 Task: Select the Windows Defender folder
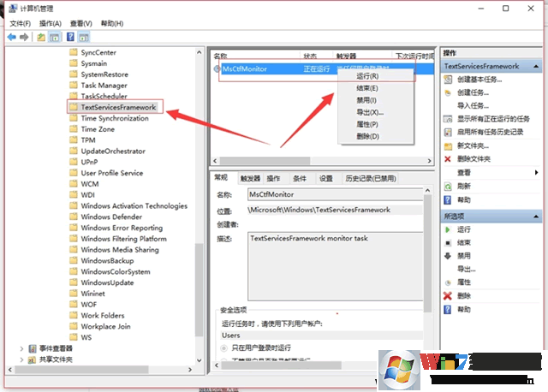(x=111, y=217)
